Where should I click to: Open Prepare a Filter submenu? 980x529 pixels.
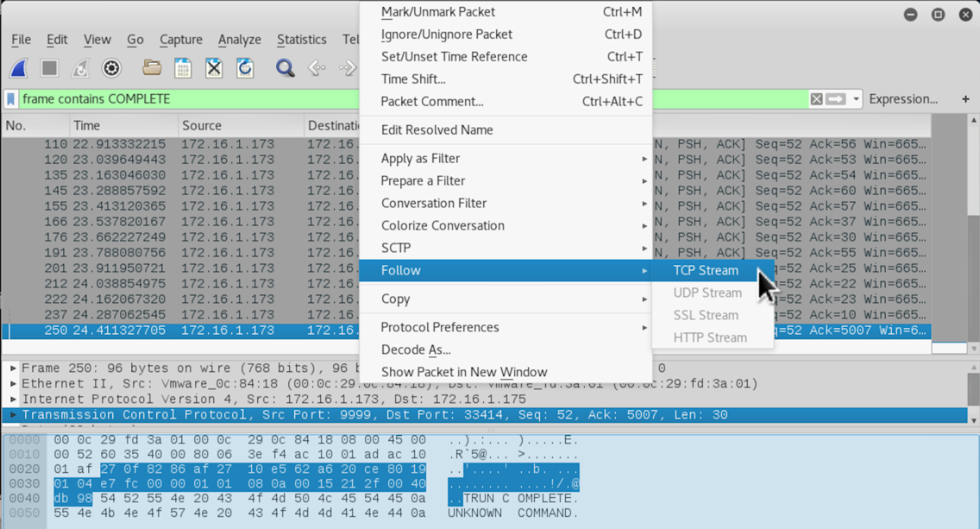click(x=506, y=180)
